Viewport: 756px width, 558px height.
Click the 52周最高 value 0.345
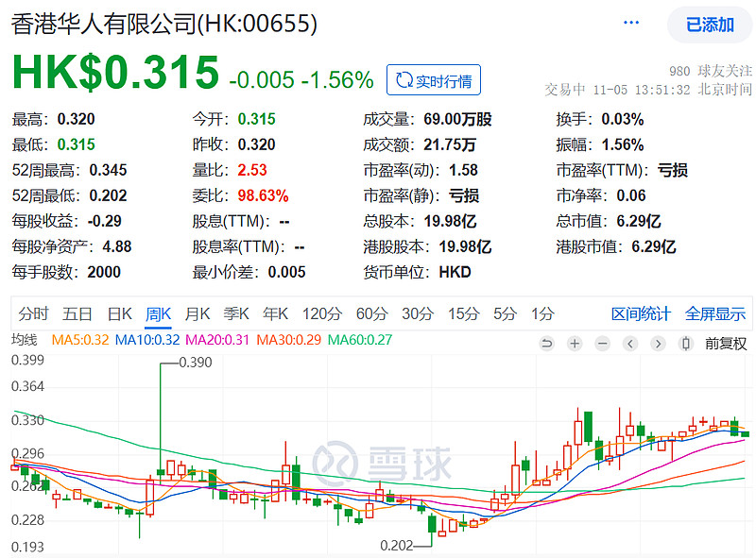[x=108, y=170]
